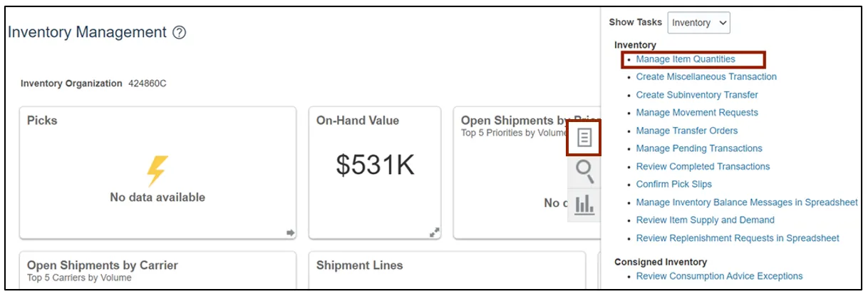This screenshot has height=294, width=868.
Task: Click the $531K On-Hand Value figure
Action: point(375,166)
